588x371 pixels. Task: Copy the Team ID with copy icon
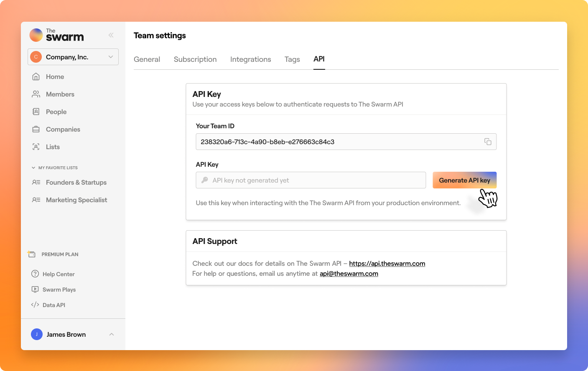pos(488,142)
